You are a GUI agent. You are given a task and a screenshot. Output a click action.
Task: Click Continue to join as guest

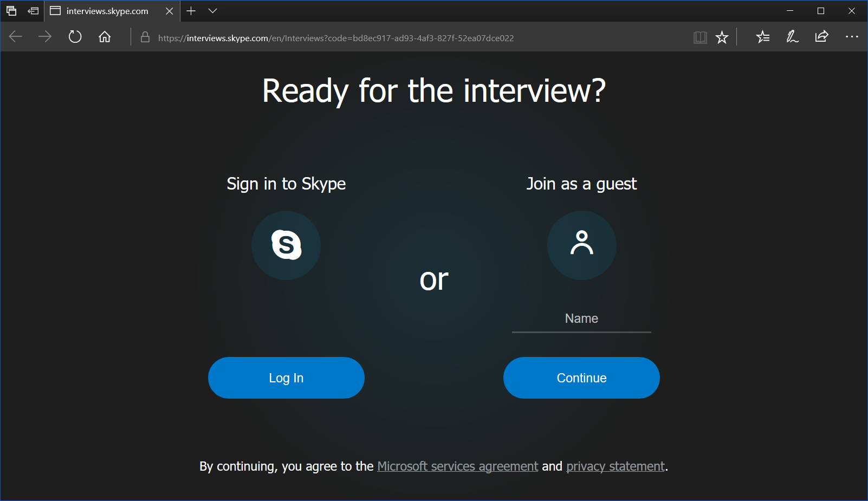coord(581,378)
